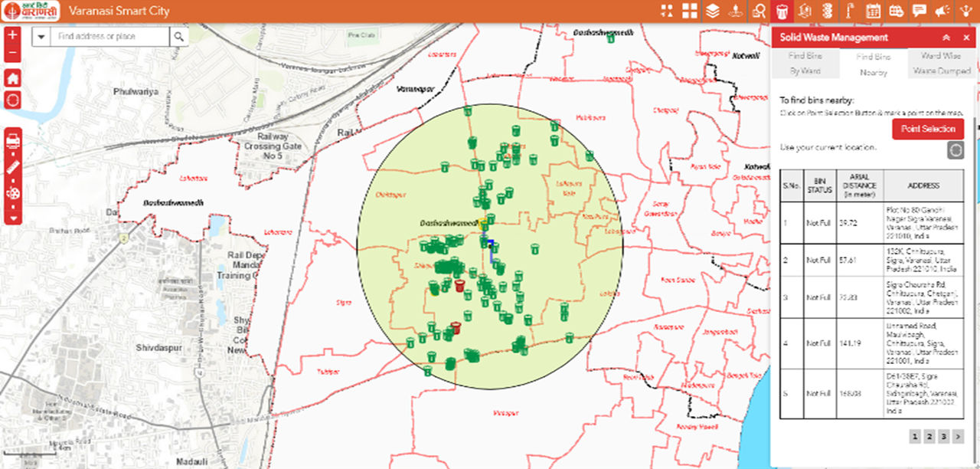Open the shapes legend icon in top toolbar
The width and height of the screenshot is (980, 469).
(x=667, y=11)
